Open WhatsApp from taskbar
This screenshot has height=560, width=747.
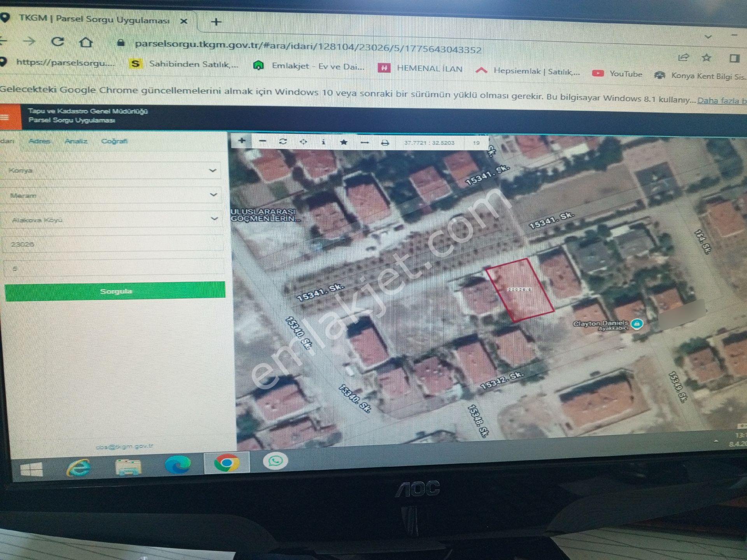click(275, 462)
